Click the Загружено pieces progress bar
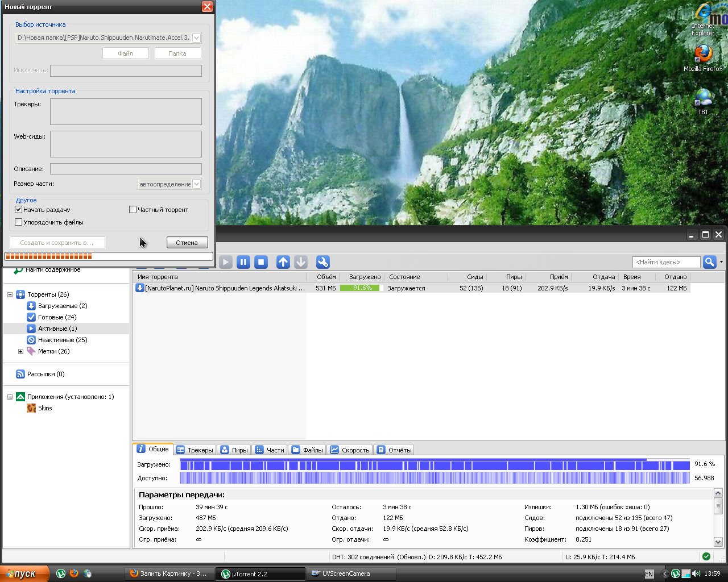Image resolution: width=728 pixels, height=582 pixels. (435, 465)
